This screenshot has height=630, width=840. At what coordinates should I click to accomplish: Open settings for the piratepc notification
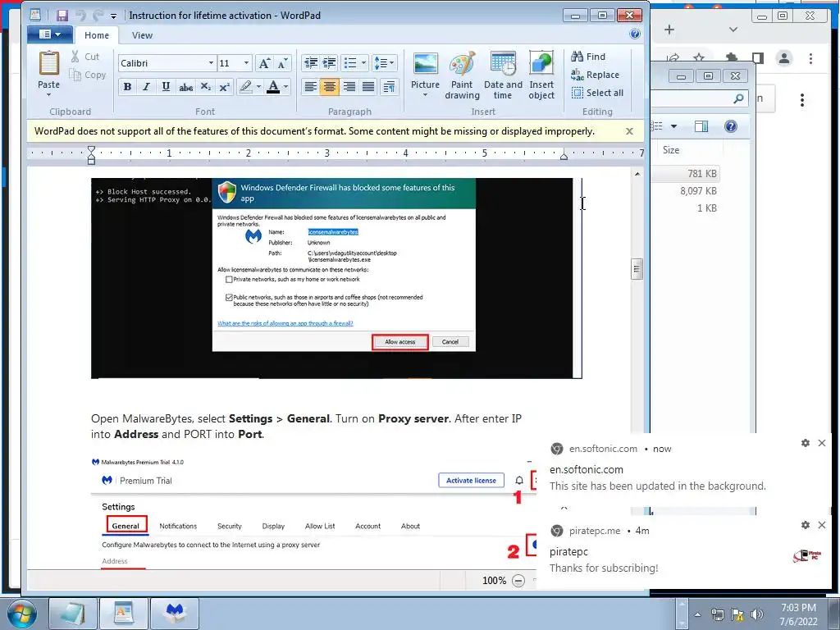click(806, 525)
